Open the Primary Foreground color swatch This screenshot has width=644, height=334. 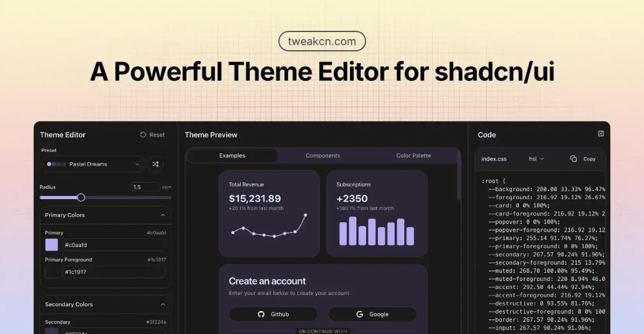[x=52, y=272]
